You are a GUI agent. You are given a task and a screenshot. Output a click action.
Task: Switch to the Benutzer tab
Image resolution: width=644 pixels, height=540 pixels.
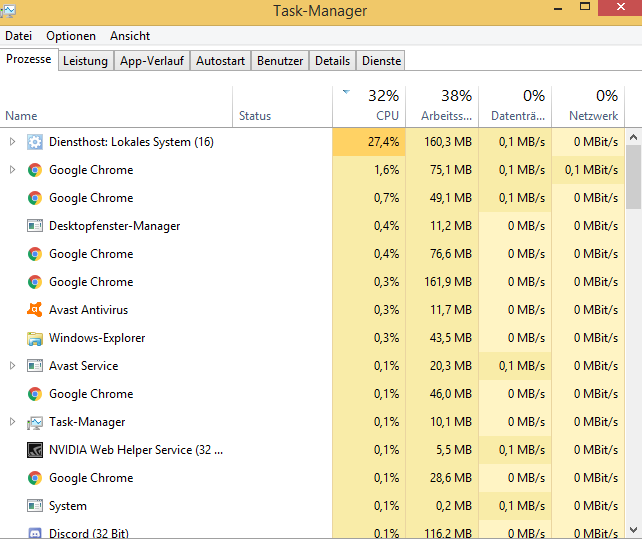(280, 61)
